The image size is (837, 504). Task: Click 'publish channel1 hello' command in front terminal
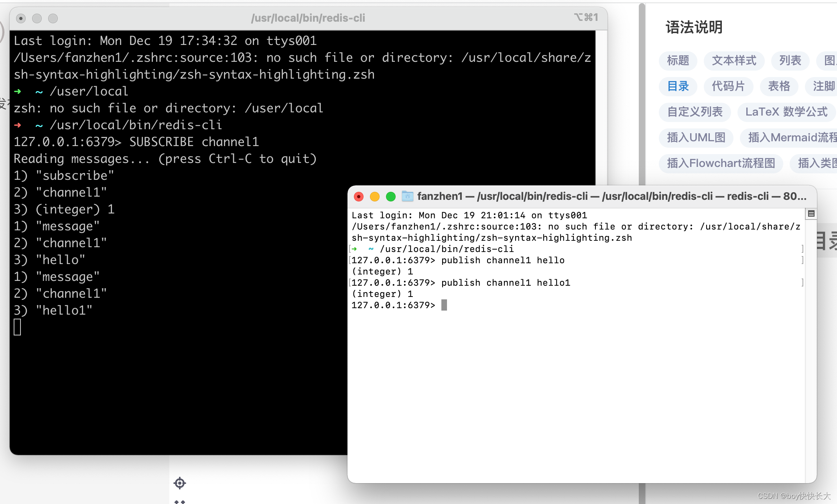point(503,260)
